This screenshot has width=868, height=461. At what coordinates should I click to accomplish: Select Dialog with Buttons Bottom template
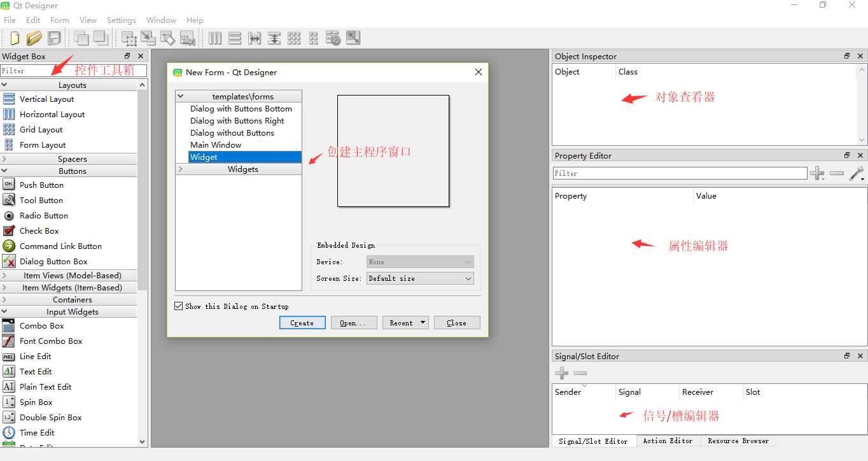point(241,108)
